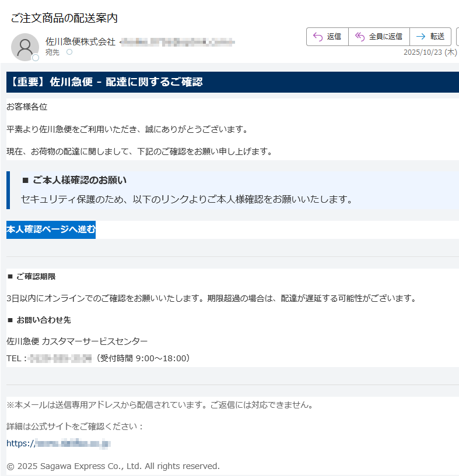Click the blurred sender email address

point(177,41)
